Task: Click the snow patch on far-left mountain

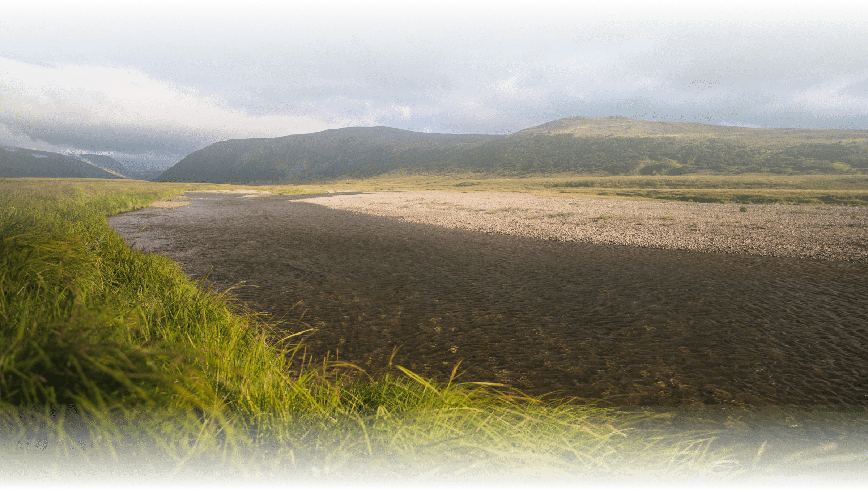Action: [x=39, y=156]
